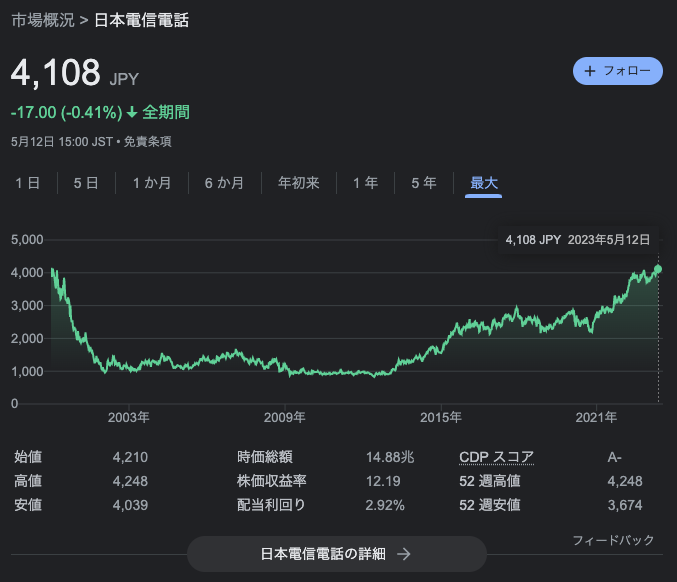Click the 2015年 axis label
The width and height of the screenshot is (677, 582).
point(441,417)
